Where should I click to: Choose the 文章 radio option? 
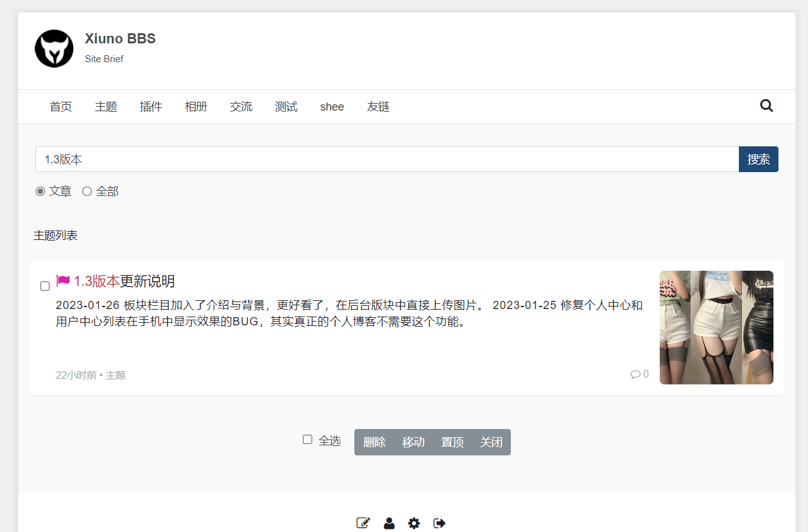(40, 192)
